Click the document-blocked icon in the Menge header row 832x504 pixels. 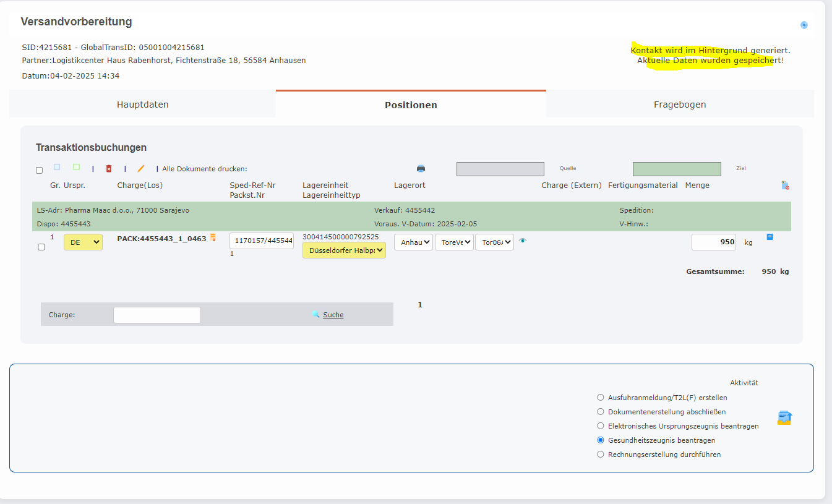pos(785,185)
